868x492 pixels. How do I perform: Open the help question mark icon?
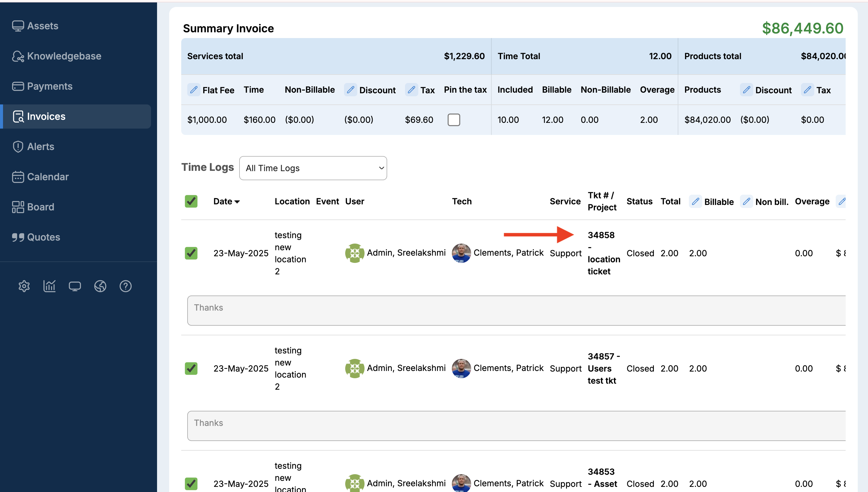[125, 286]
